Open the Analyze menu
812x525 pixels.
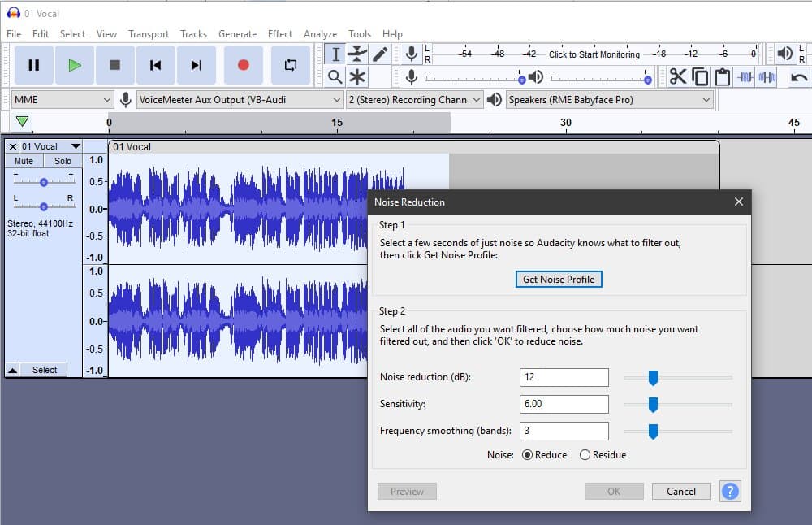(x=320, y=33)
